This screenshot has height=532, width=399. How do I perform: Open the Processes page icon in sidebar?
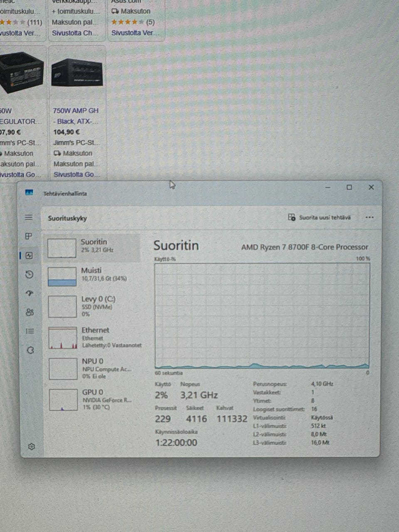pyautogui.click(x=29, y=236)
